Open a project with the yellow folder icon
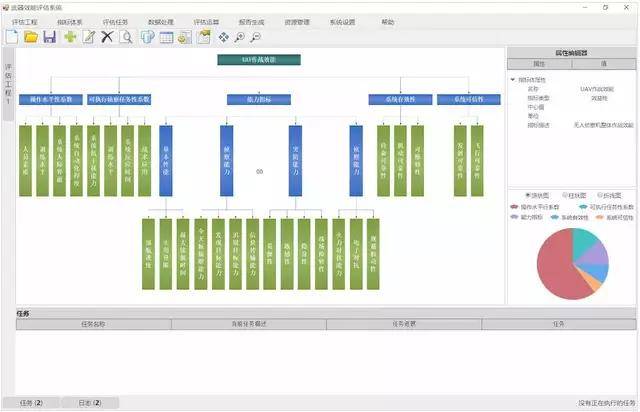Screen dimensions: 640x412 tap(31, 37)
